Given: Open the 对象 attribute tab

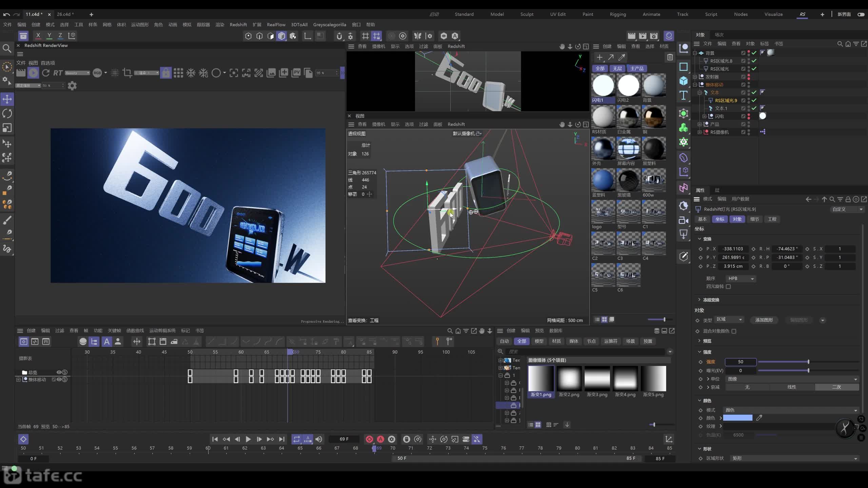Looking at the screenshot, I should pos(737,219).
